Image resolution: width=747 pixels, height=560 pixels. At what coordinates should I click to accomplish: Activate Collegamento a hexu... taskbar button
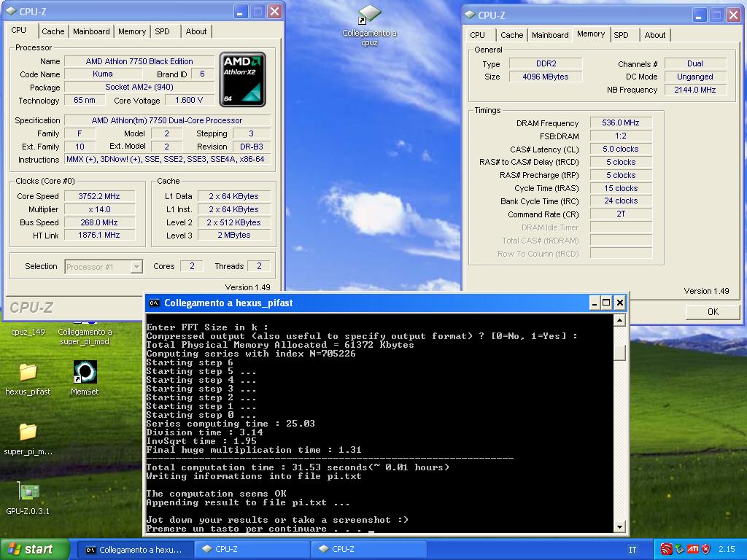point(135,549)
